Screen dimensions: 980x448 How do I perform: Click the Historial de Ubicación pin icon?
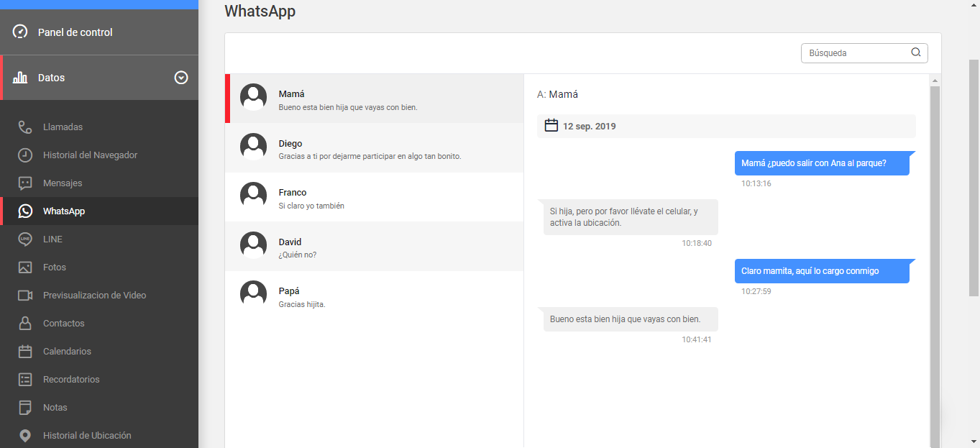[x=25, y=436]
